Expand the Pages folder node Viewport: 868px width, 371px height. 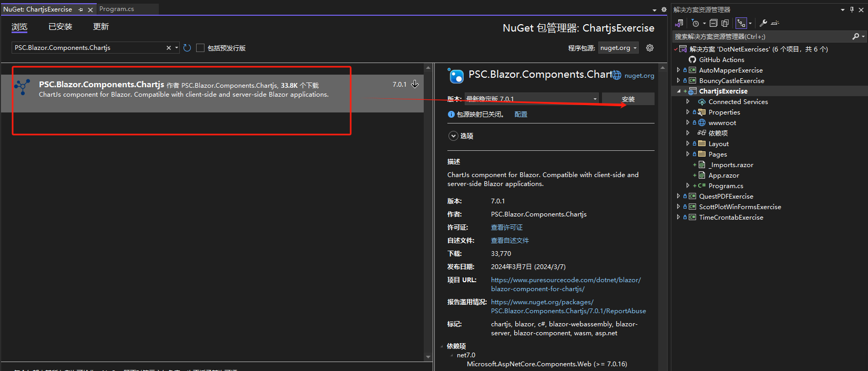[688, 154]
